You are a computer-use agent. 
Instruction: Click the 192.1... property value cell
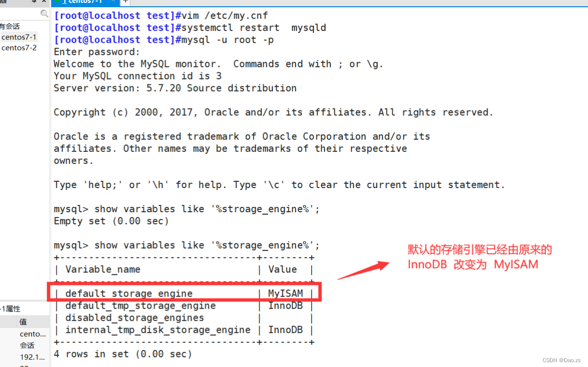coord(33,357)
